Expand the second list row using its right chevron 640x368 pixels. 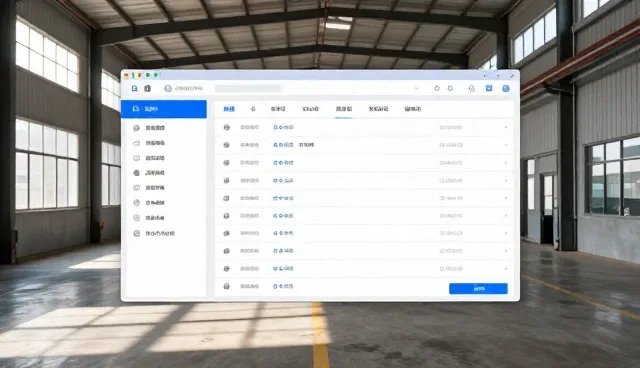[506, 145]
